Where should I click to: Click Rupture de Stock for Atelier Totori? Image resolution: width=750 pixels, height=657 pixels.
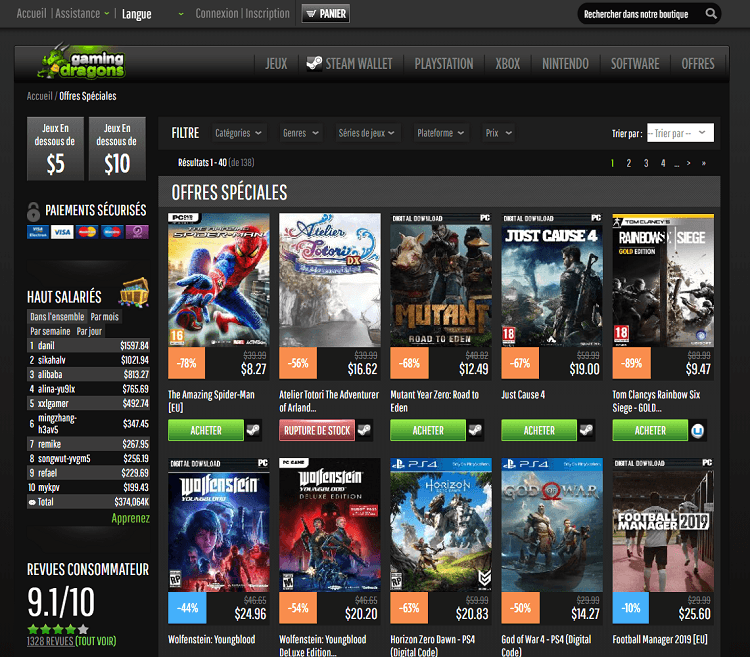click(317, 430)
